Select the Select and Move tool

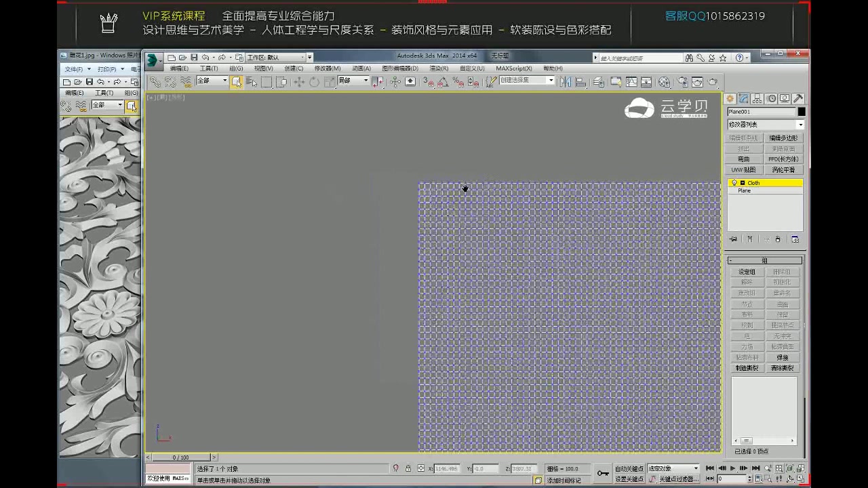click(299, 81)
